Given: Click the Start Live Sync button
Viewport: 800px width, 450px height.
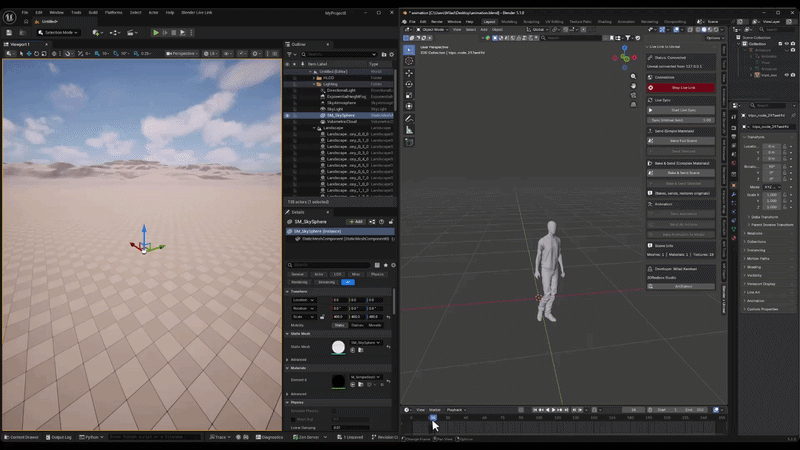Looking at the screenshot, I should point(681,110).
